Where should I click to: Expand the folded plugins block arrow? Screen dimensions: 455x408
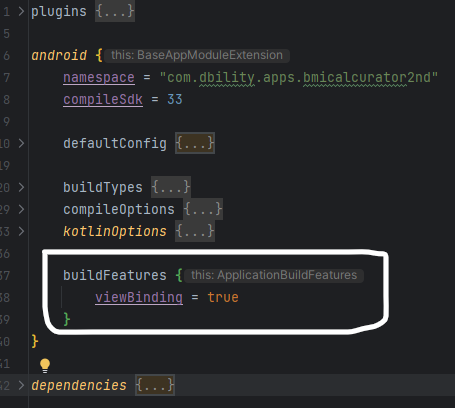pyautogui.click(x=21, y=11)
